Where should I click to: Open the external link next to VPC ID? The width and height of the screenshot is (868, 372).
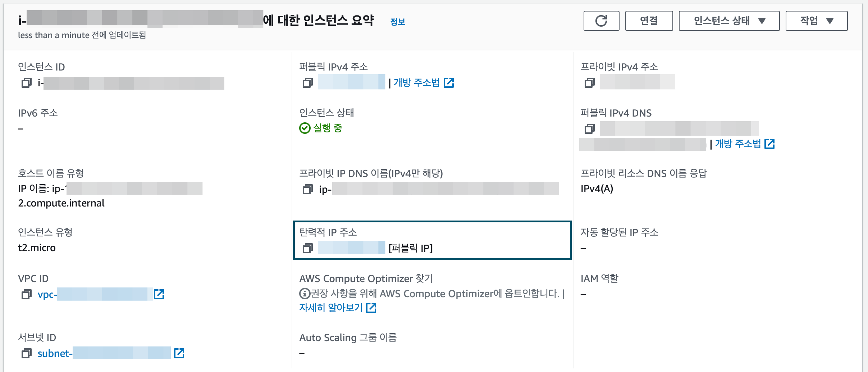tap(160, 294)
